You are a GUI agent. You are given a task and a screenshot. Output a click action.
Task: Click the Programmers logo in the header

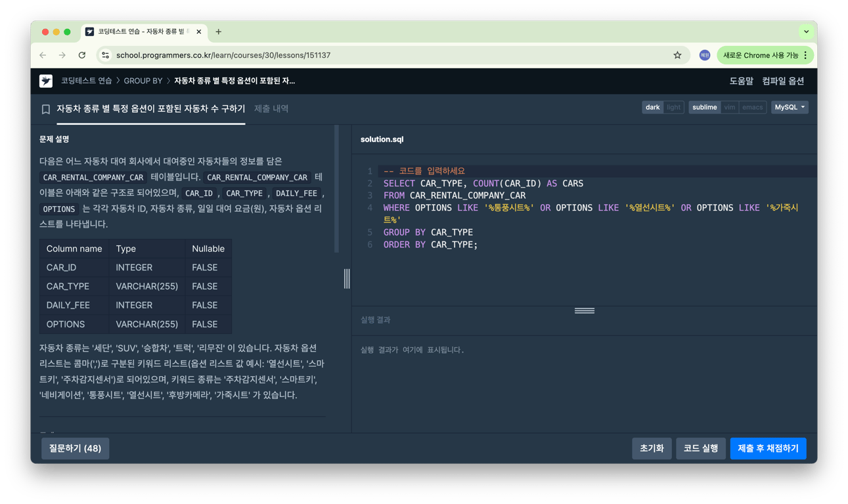coord(45,81)
